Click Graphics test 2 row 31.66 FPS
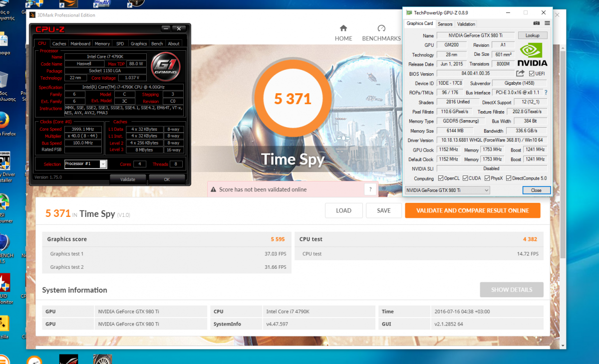The height and width of the screenshot is (364, 599). pos(167,267)
